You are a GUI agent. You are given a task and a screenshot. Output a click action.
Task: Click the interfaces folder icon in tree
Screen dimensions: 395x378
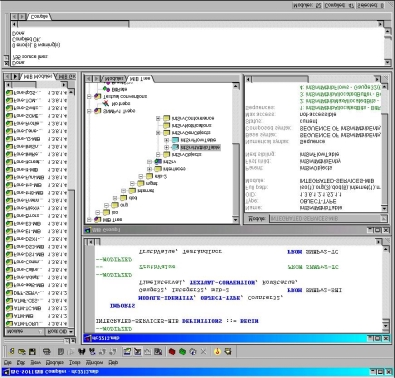click(x=158, y=169)
